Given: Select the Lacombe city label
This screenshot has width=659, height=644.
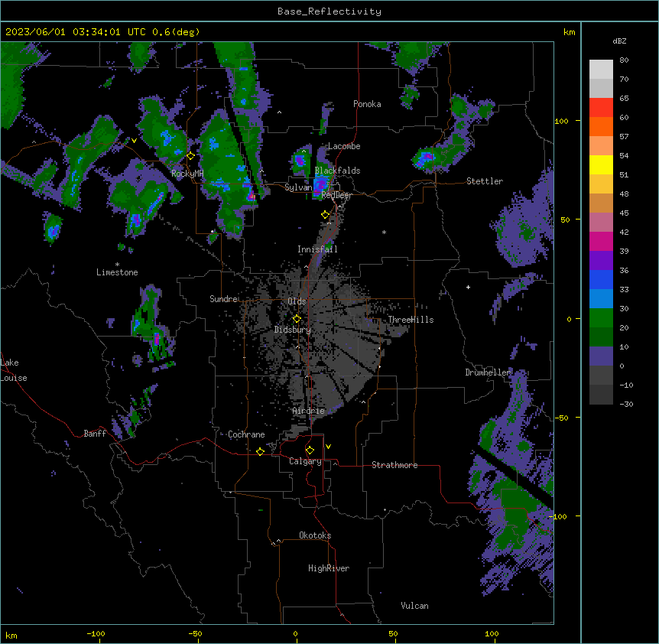Looking at the screenshot, I should [x=344, y=146].
